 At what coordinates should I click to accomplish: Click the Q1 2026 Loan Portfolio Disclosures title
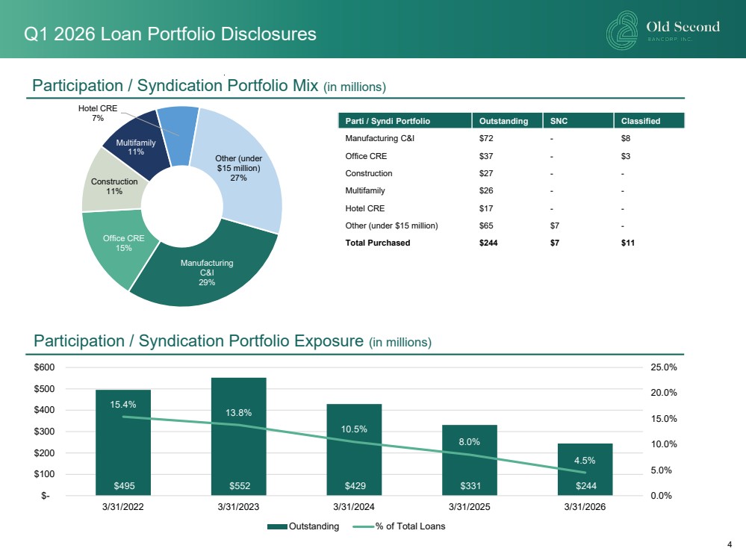170,34
